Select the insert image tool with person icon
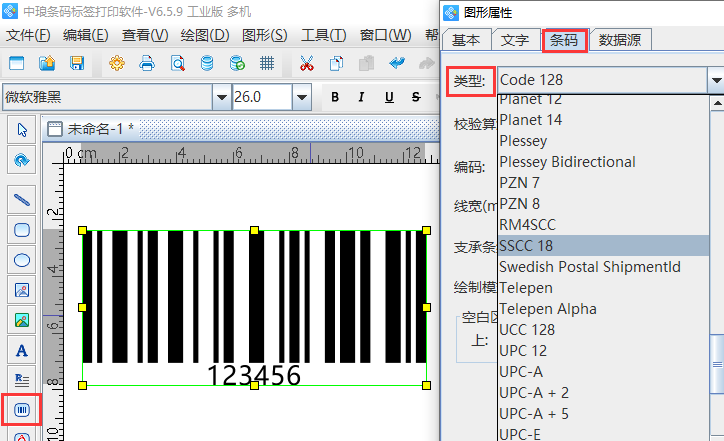The width and height of the screenshot is (724, 441). pos(22,290)
